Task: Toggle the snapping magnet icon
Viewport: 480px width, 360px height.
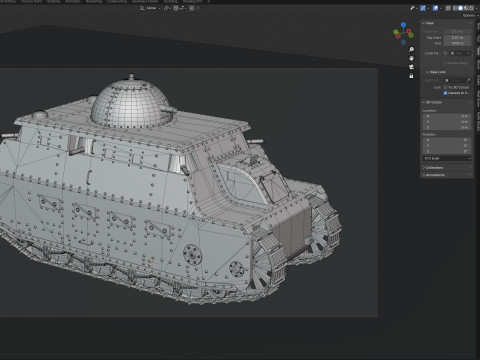Action: tap(175, 8)
